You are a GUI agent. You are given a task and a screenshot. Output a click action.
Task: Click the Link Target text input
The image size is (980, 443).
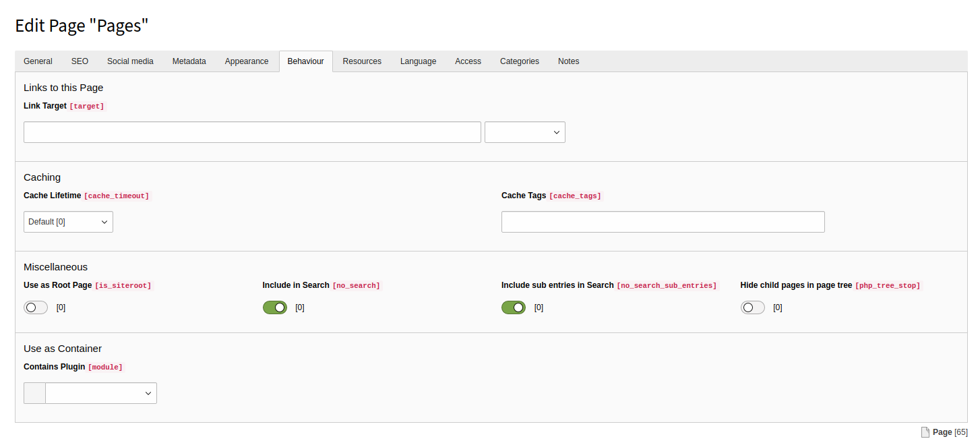click(x=251, y=132)
